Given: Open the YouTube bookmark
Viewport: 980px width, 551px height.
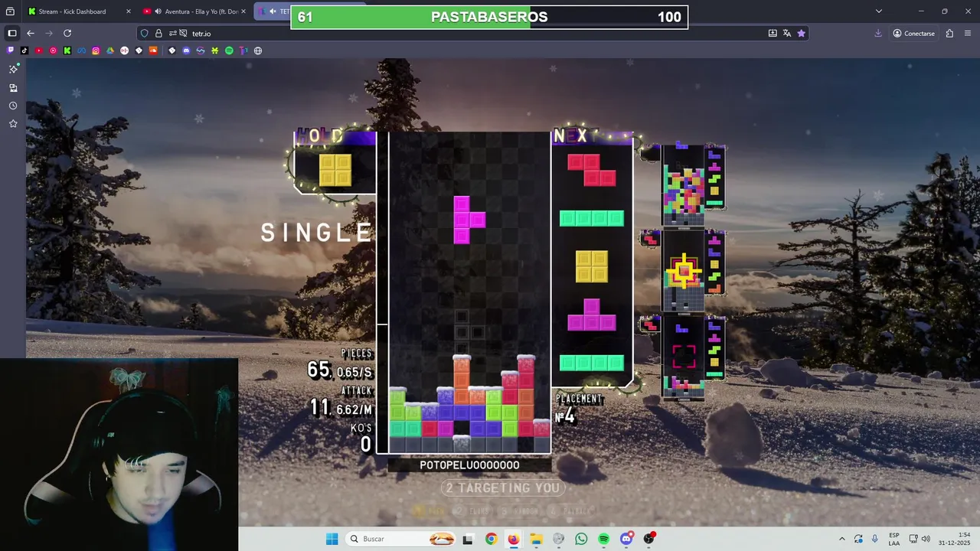Looking at the screenshot, I should coord(39,51).
